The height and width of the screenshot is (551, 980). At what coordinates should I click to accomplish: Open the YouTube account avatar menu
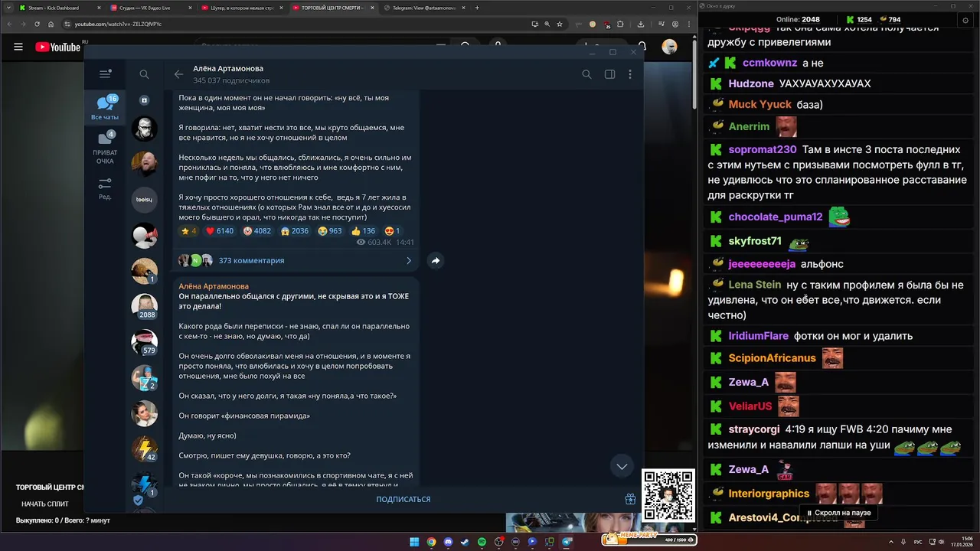click(x=669, y=47)
